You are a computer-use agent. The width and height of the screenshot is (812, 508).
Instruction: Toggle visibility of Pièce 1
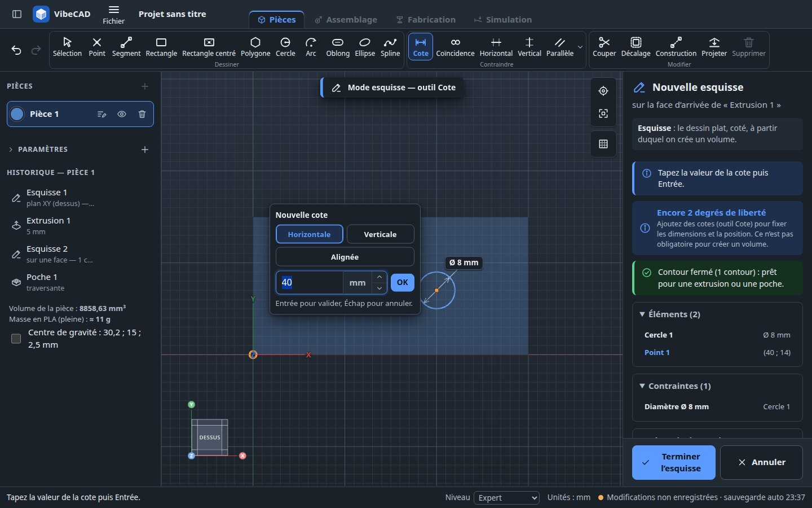(x=122, y=114)
